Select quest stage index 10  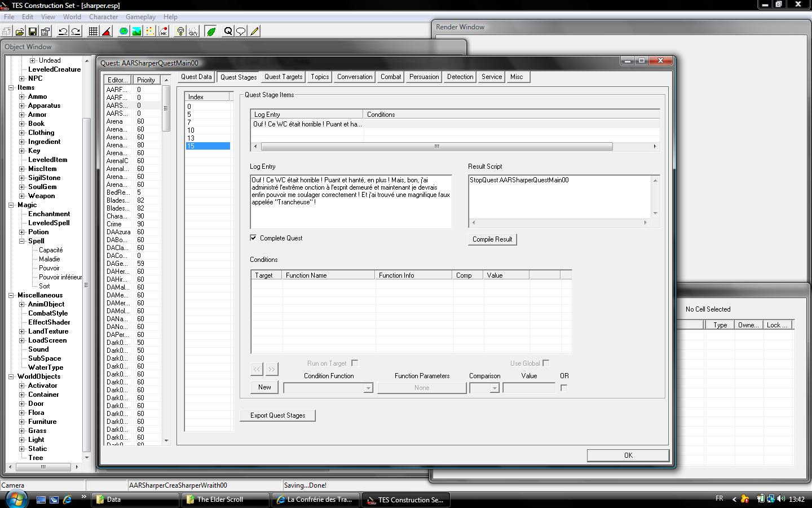coord(191,130)
